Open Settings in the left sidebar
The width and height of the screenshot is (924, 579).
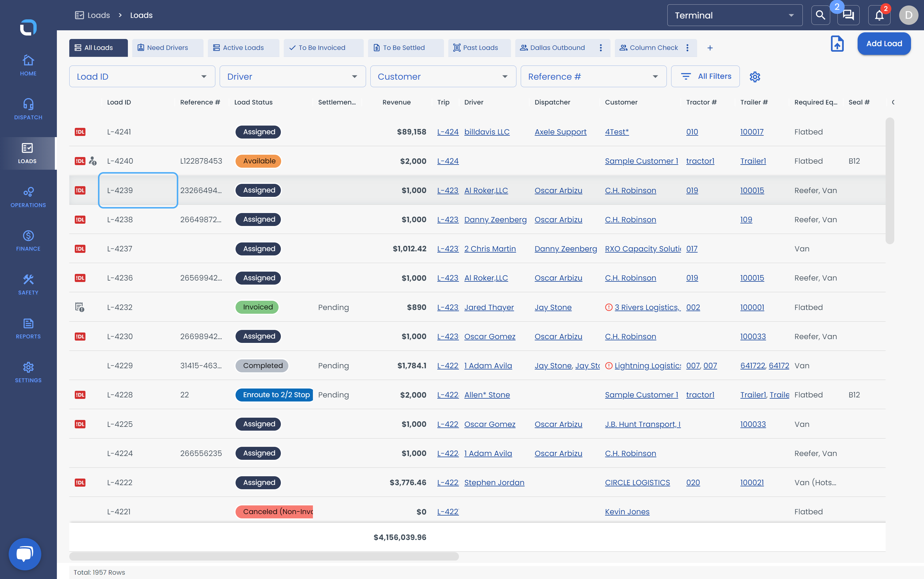click(28, 373)
